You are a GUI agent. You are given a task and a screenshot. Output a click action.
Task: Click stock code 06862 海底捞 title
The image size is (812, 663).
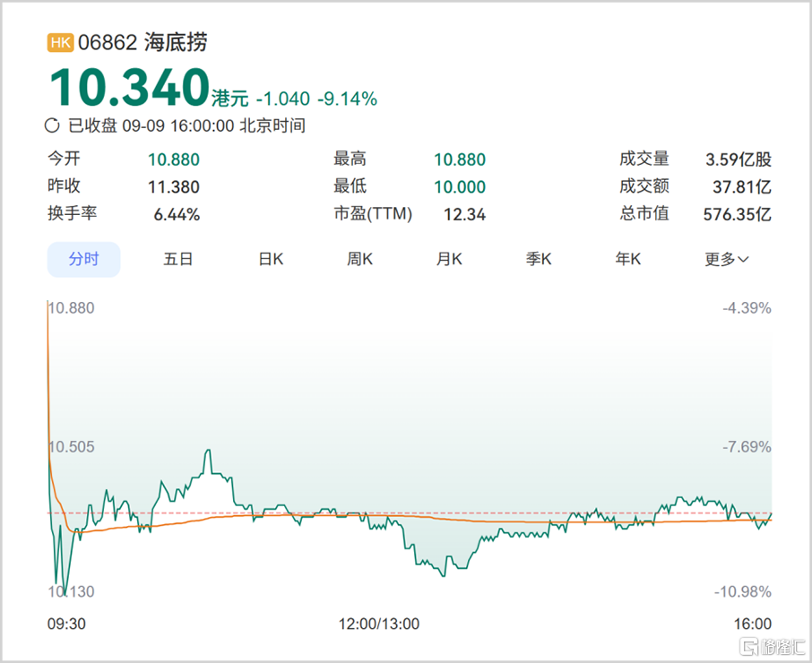point(143,42)
